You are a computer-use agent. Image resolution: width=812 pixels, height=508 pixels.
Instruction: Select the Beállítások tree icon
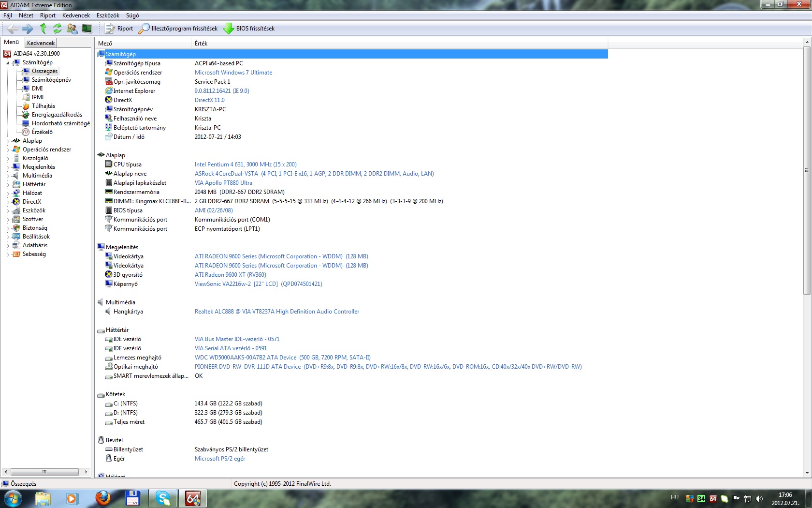[16, 237]
